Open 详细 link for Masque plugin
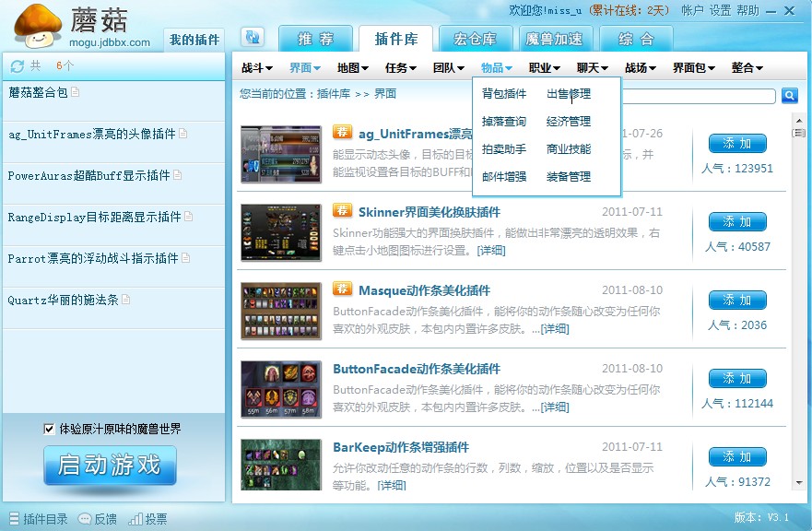This screenshot has width=812, height=531. 555,329
